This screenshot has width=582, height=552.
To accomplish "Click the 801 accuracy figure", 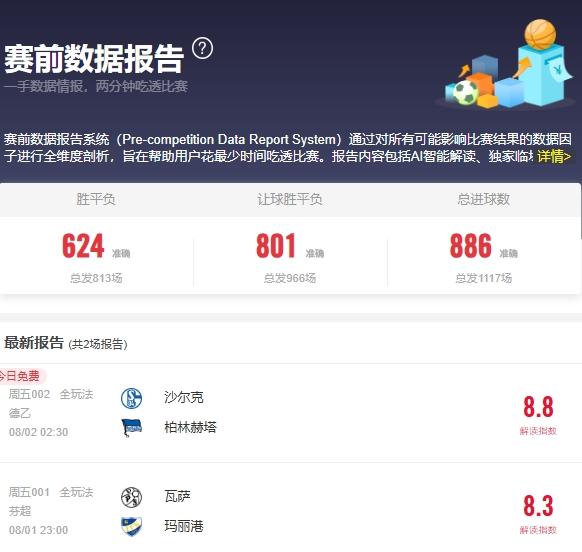I will pos(276,246).
